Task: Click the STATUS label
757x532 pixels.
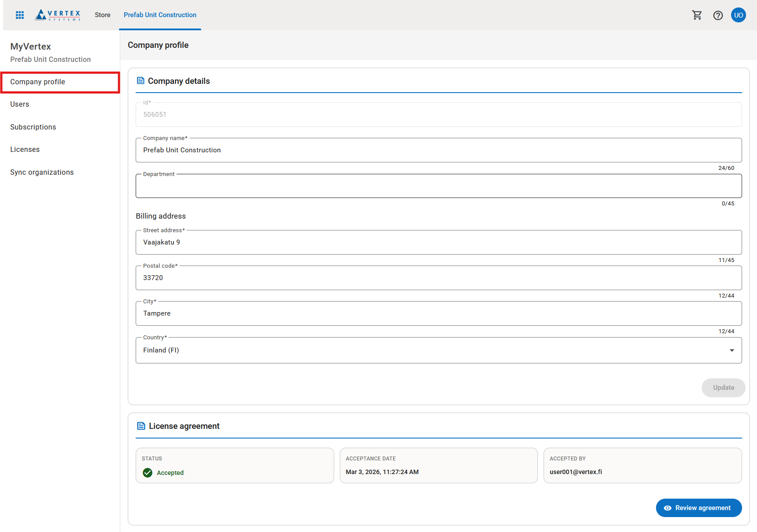Action: click(152, 459)
